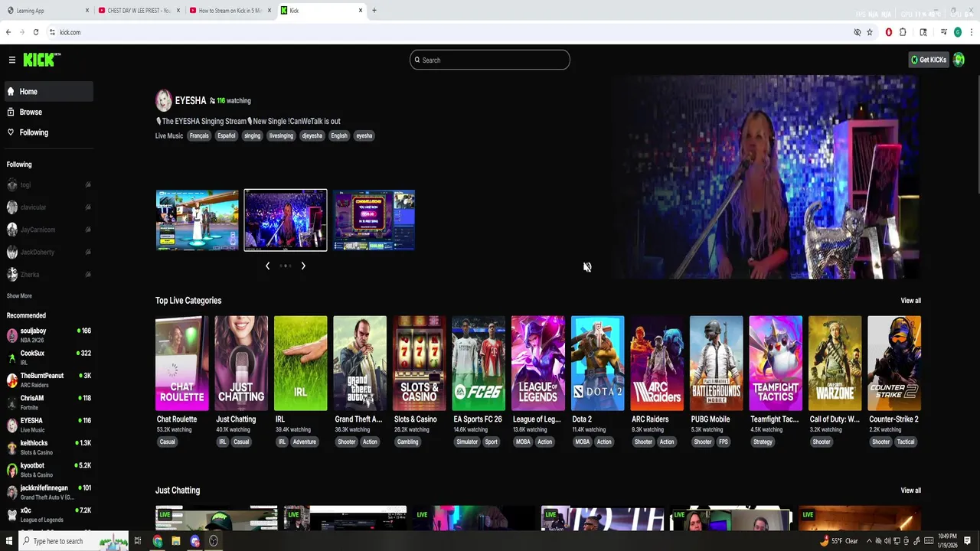980x551 pixels.
Task: Unmute the featured stream volume icon
Action: pos(587,267)
